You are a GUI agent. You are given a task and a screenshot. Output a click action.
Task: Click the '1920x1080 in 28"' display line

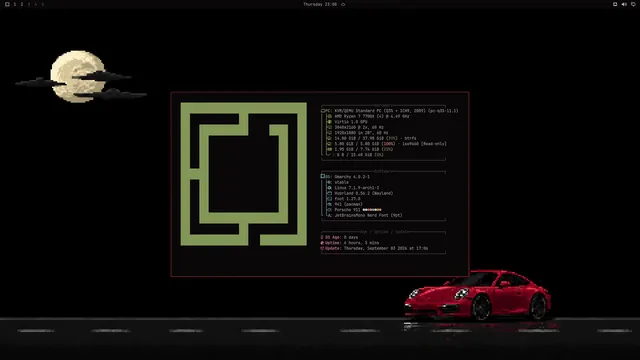coord(361,133)
